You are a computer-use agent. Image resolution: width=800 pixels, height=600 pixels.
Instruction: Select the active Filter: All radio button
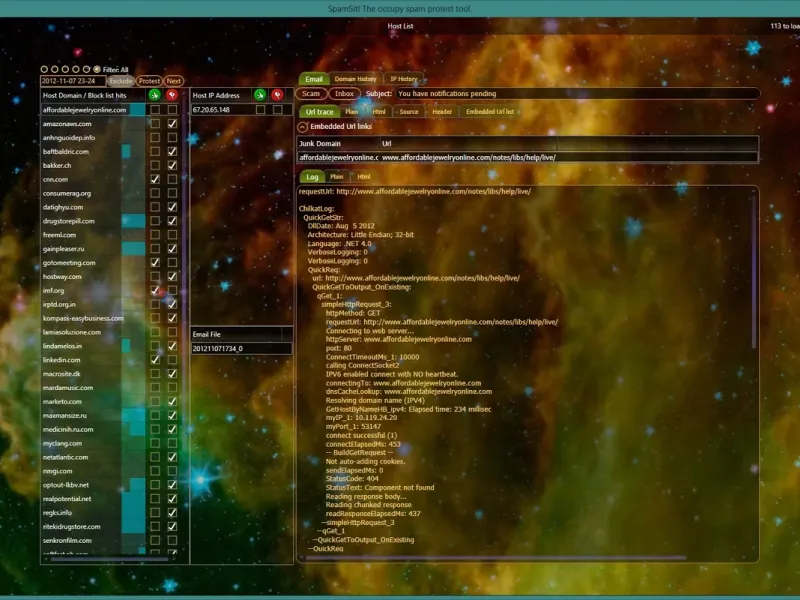97,69
